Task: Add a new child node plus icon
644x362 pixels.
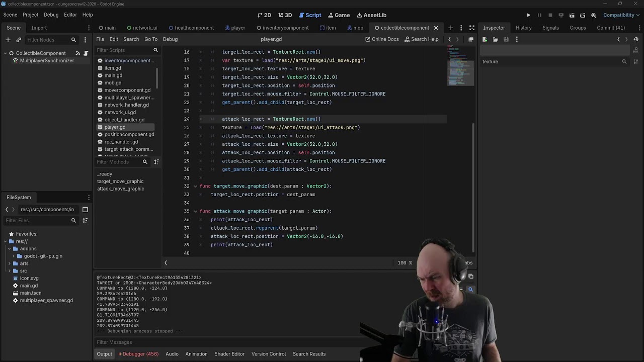Action: point(8,40)
